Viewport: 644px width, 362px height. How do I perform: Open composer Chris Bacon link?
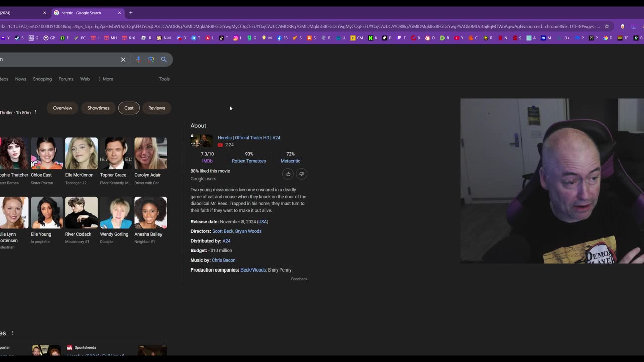[223, 260]
